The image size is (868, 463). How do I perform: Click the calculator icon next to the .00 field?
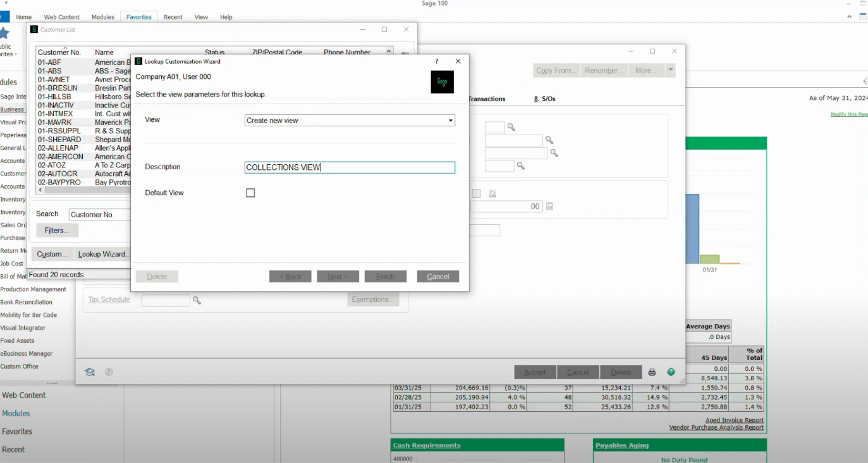click(x=549, y=206)
